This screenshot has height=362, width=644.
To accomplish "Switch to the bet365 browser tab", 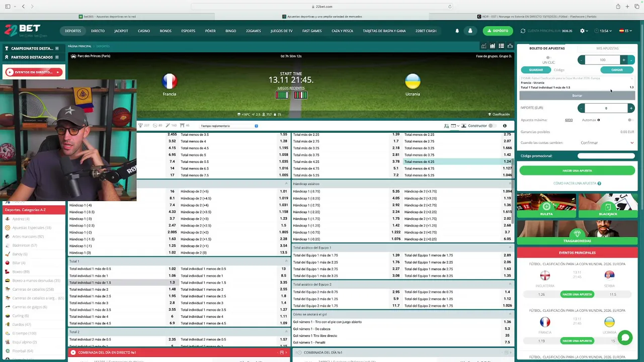I will point(108,17).
